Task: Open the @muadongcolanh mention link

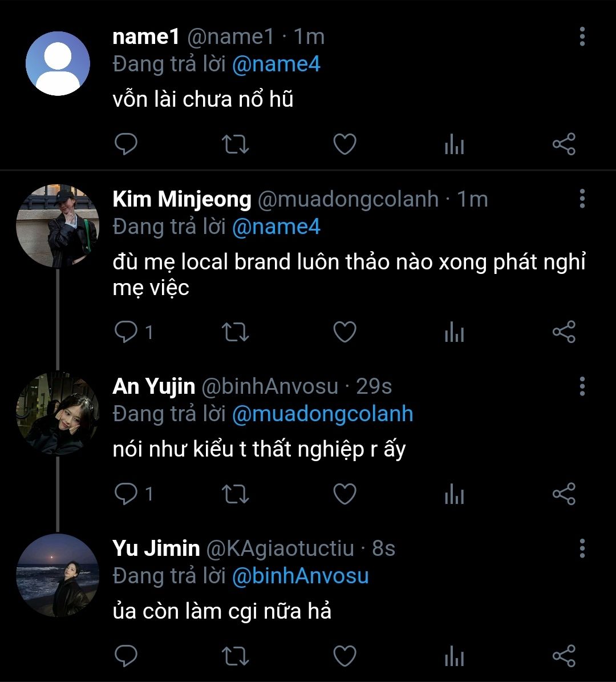Action: (322, 414)
